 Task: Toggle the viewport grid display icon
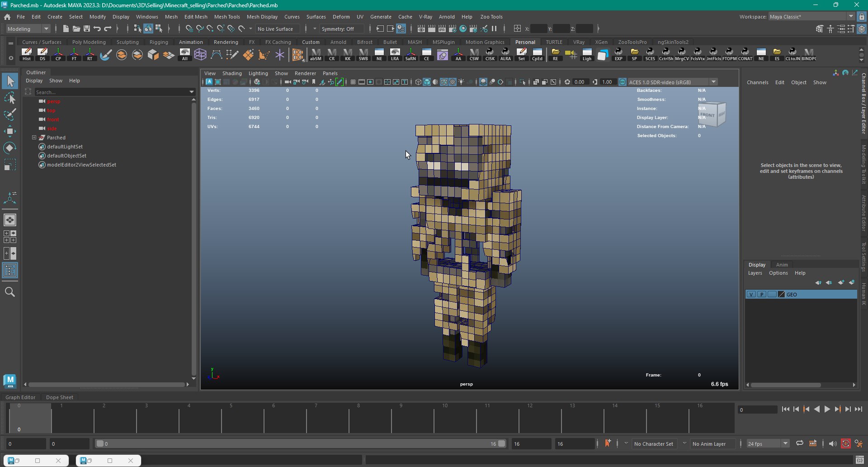tap(353, 82)
